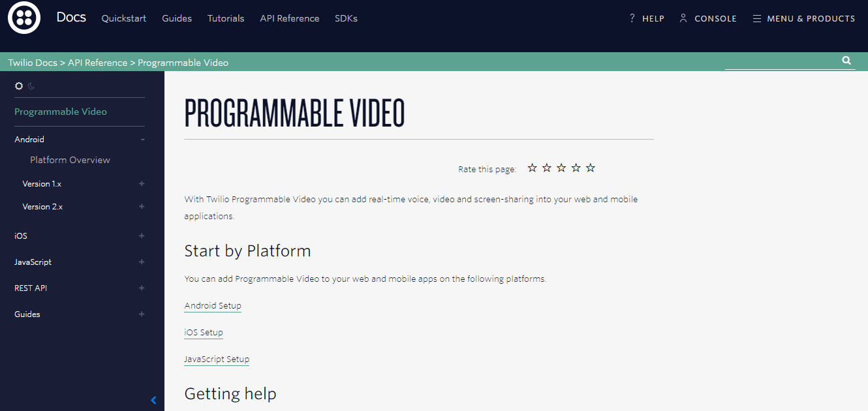
Task: Select REST API in the sidebar
Action: coord(31,288)
